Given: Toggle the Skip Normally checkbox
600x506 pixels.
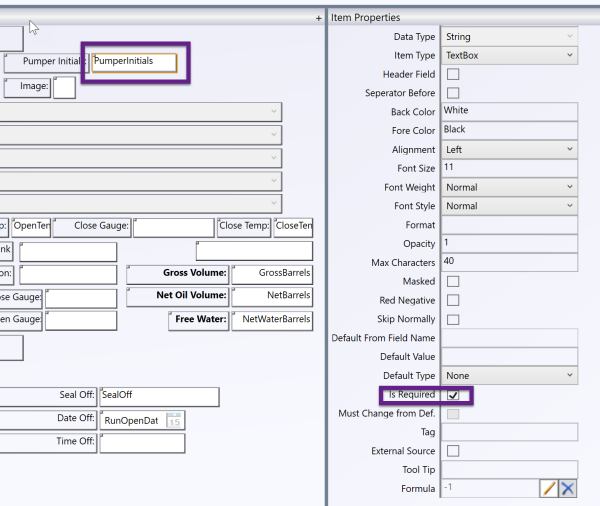Looking at the screenshot, I should [x=453, y=319].
